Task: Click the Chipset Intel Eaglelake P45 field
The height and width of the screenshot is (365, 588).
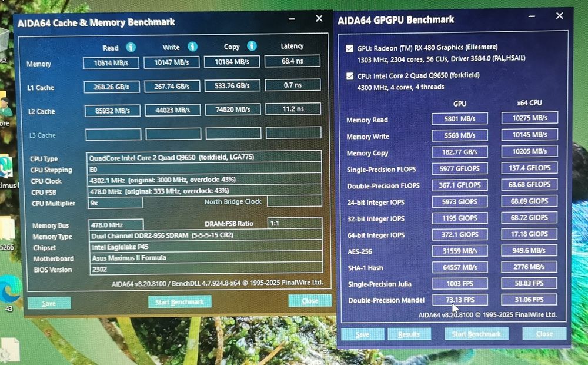Action: 206,247
